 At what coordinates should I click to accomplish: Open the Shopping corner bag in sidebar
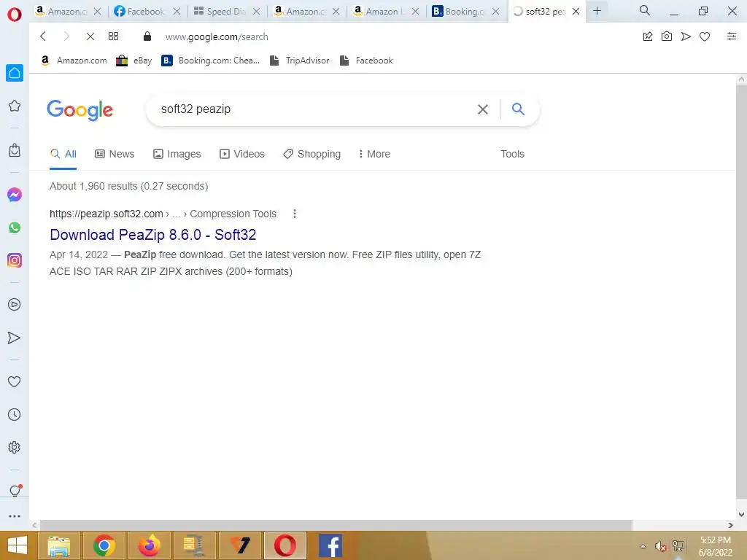[x=15, y=150]
